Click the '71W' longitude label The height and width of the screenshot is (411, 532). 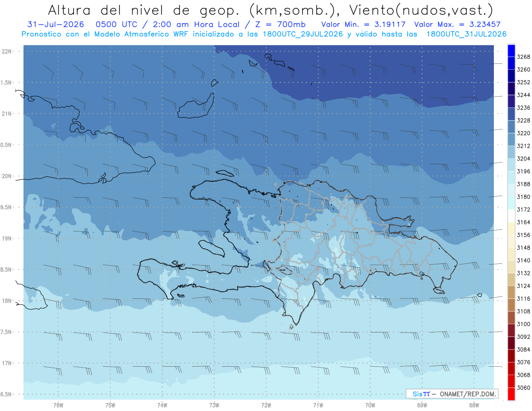318,405
